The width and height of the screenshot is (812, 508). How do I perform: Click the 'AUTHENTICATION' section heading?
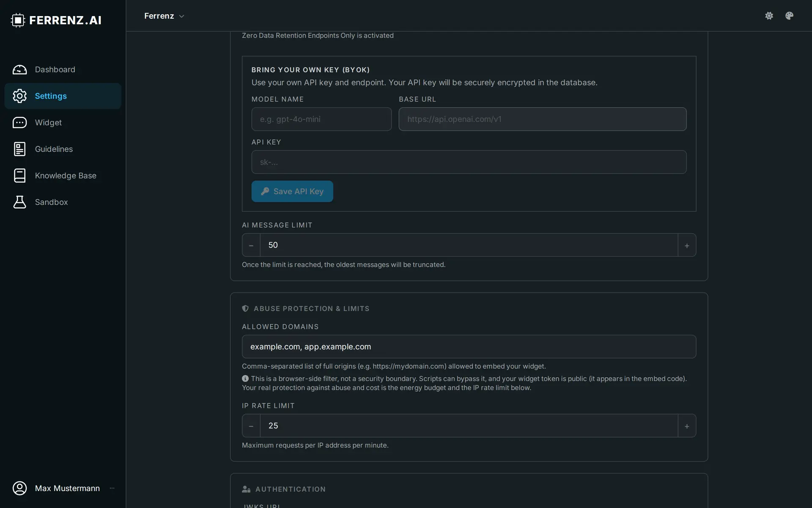tap(291, 489)
